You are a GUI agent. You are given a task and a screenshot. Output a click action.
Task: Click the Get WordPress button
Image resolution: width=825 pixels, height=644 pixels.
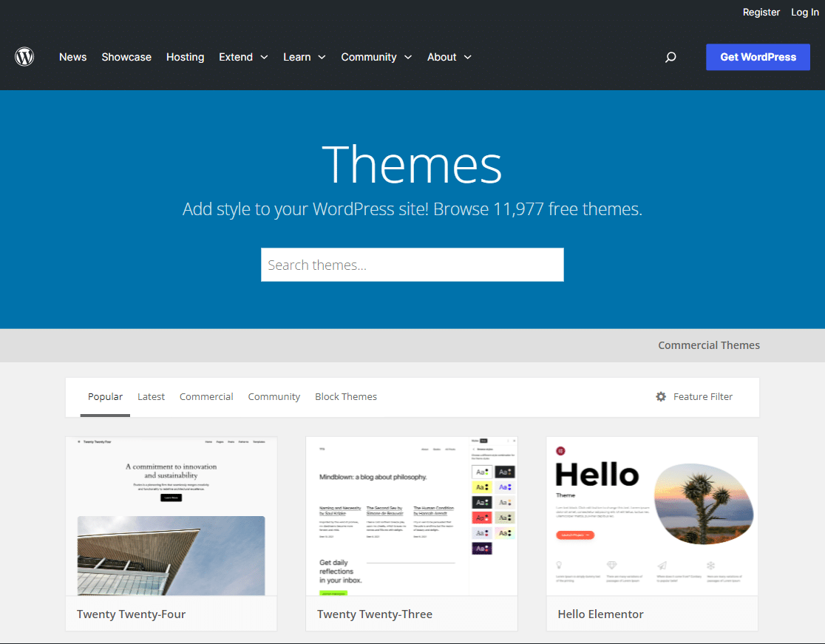coord(758,57)
